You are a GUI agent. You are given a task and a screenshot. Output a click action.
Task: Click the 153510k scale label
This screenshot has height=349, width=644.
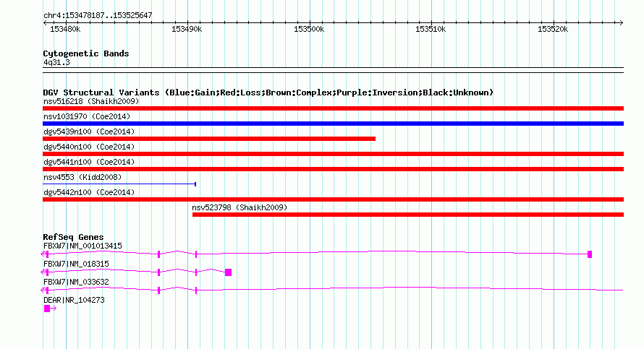click(431, 30)
